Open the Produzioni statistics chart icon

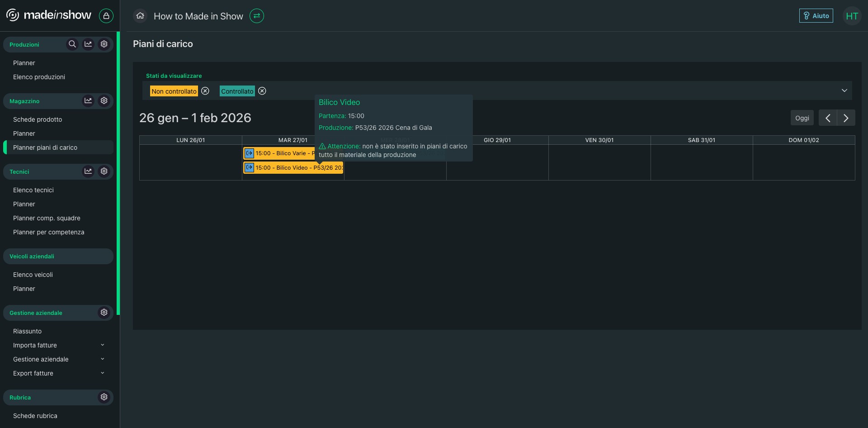click(88, 44)
